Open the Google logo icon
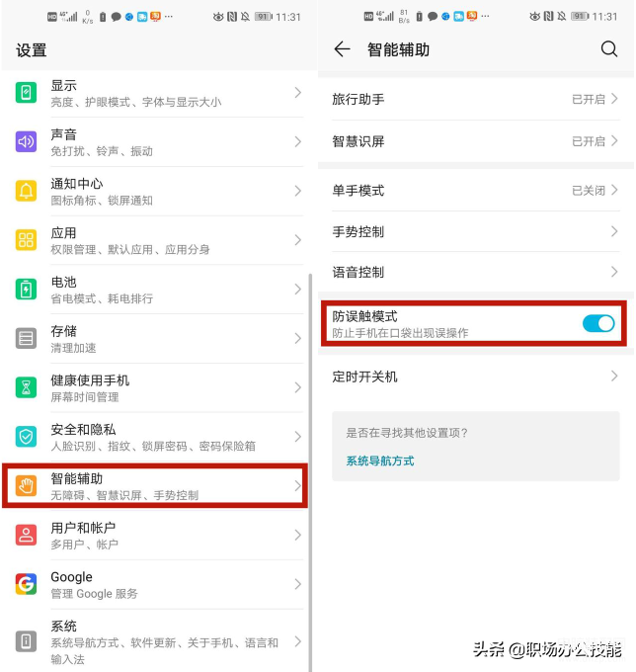Screen dimensions: 636x672 [26, 584]
